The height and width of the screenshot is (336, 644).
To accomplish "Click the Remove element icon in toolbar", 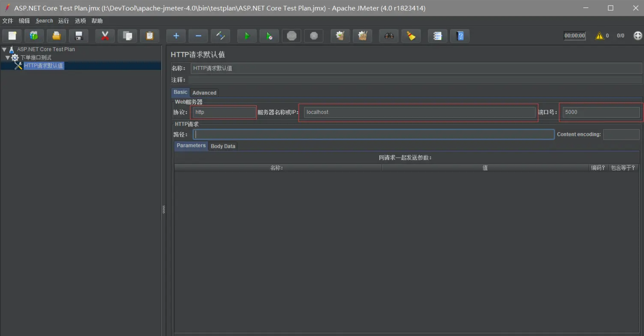I will (198, 36).
